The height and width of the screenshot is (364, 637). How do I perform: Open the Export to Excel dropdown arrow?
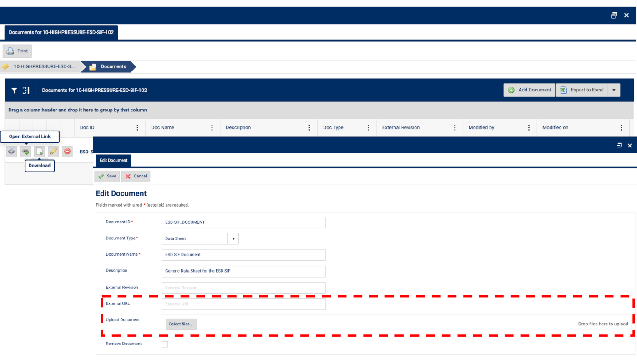click(614, 90)
